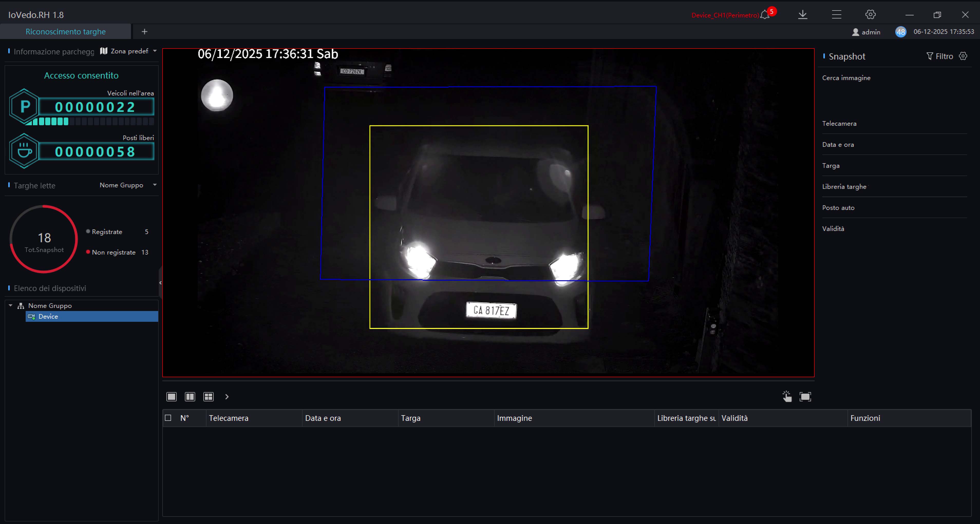
Task: Open the download manager icon
Action: [x=803, y=15]
